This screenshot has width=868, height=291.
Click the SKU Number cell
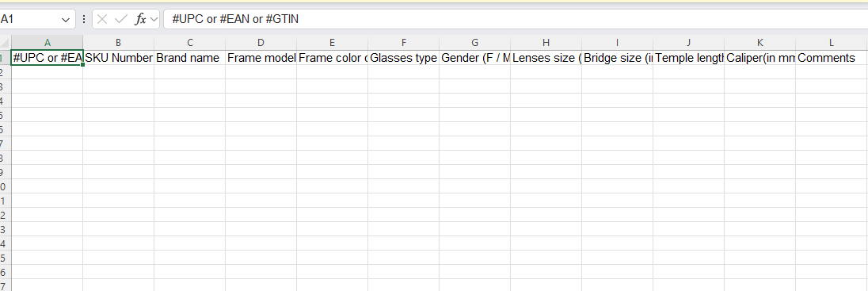pos(119,58)
